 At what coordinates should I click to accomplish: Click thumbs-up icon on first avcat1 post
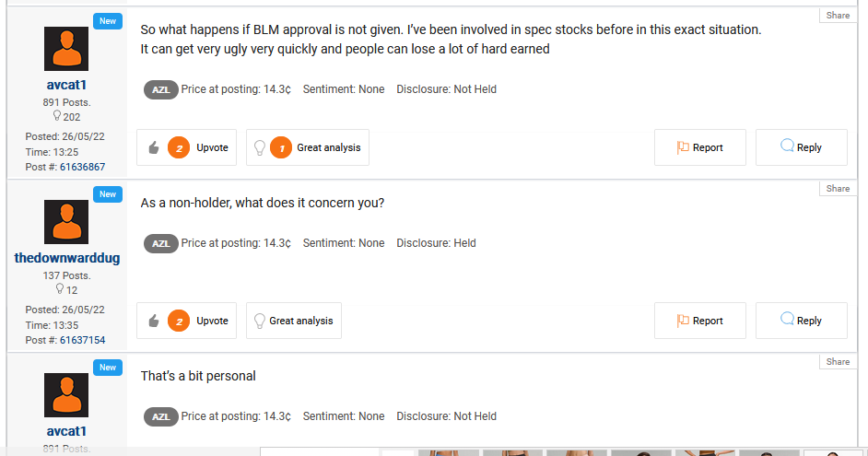(x=154, y=147)
